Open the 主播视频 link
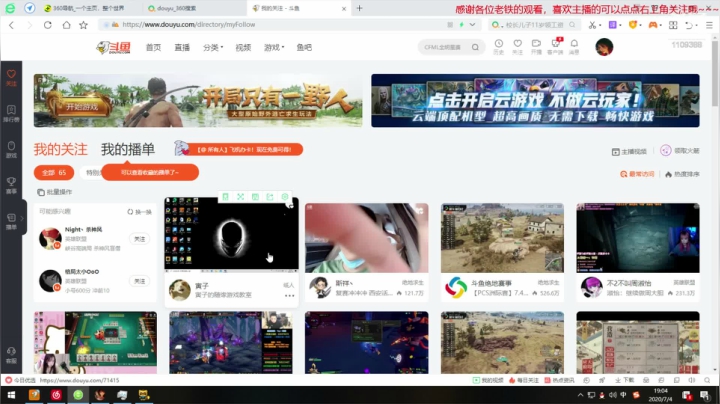The height and width of the screenshot is (404, 720). [x=629, y=152]
